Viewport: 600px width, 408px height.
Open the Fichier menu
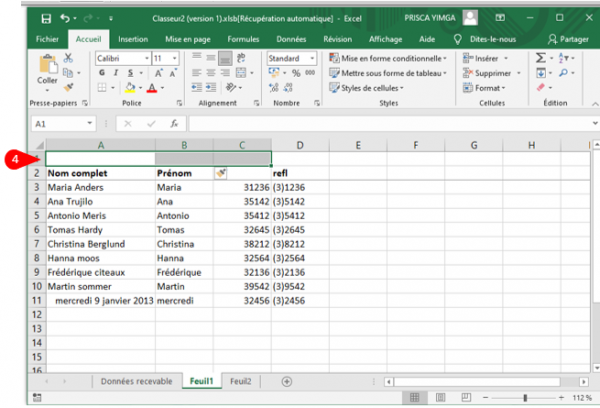47,39
